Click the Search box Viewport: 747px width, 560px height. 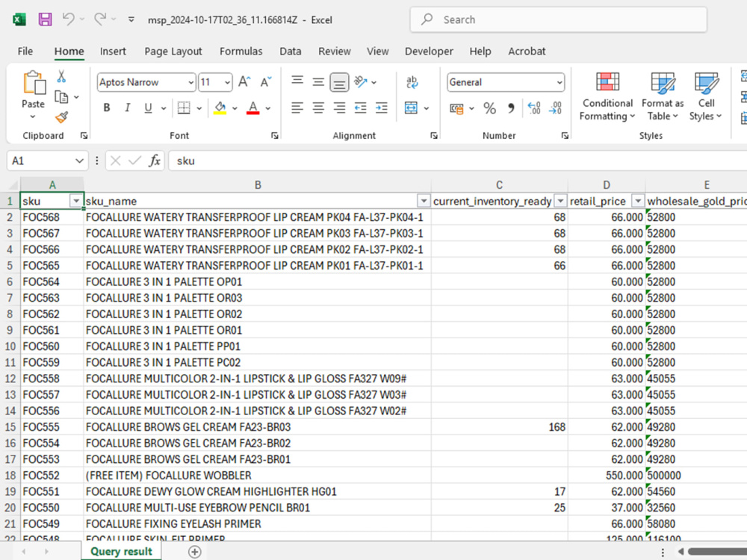558,19
